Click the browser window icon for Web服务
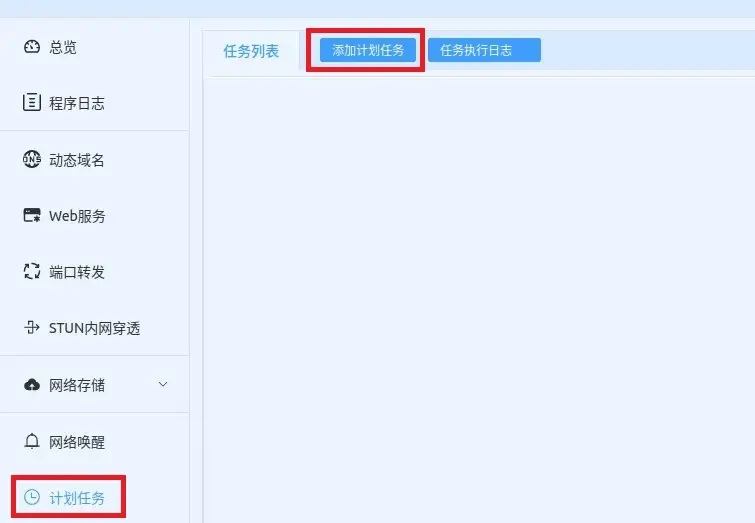Viewport: 755px width, 523px height. pyautogui.click(x=32, y=215)
